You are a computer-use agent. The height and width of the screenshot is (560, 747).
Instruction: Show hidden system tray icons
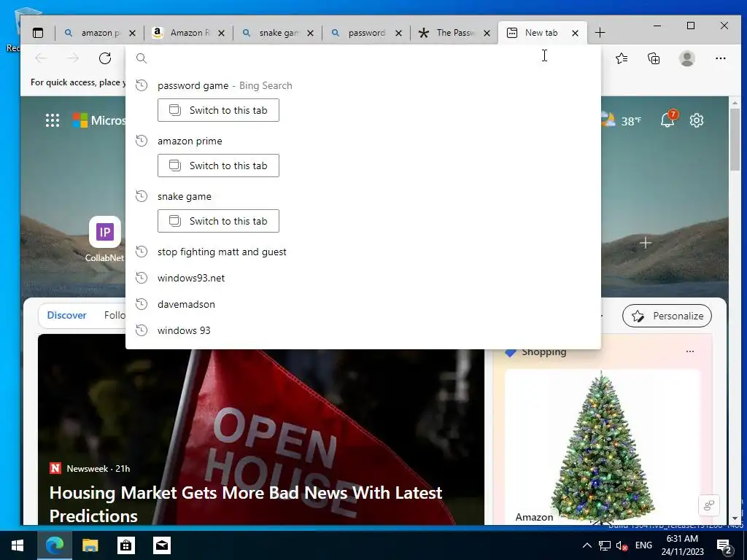click(x=587, y=545)
